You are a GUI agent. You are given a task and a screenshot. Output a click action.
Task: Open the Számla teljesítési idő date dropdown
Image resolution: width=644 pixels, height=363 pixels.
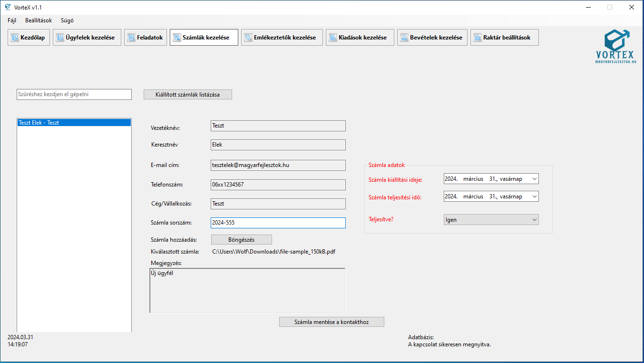534,196
